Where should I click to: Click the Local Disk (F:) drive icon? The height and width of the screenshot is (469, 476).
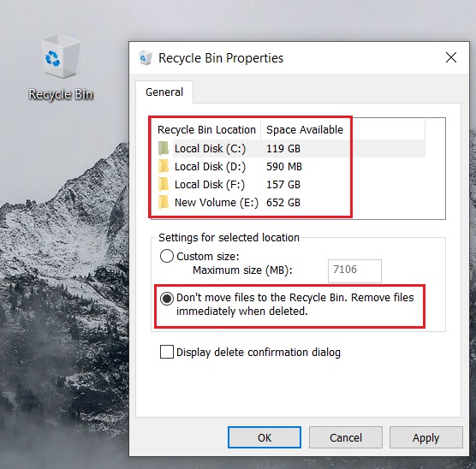pos(164,184)
